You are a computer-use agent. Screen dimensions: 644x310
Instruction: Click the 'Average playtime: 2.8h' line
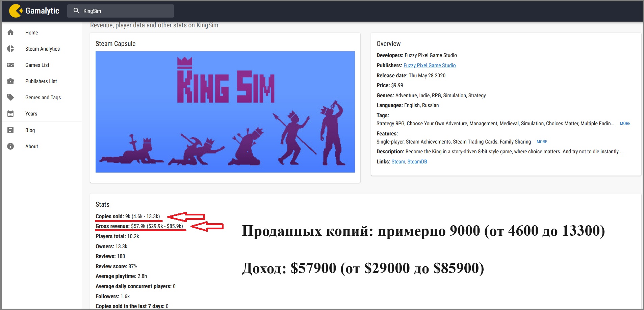[x=121, y=276]
